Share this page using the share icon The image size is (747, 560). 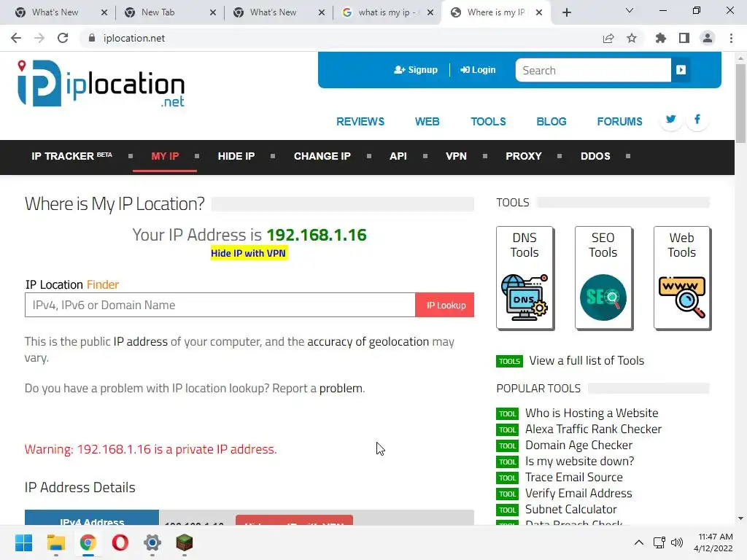(x=608, y=38)
